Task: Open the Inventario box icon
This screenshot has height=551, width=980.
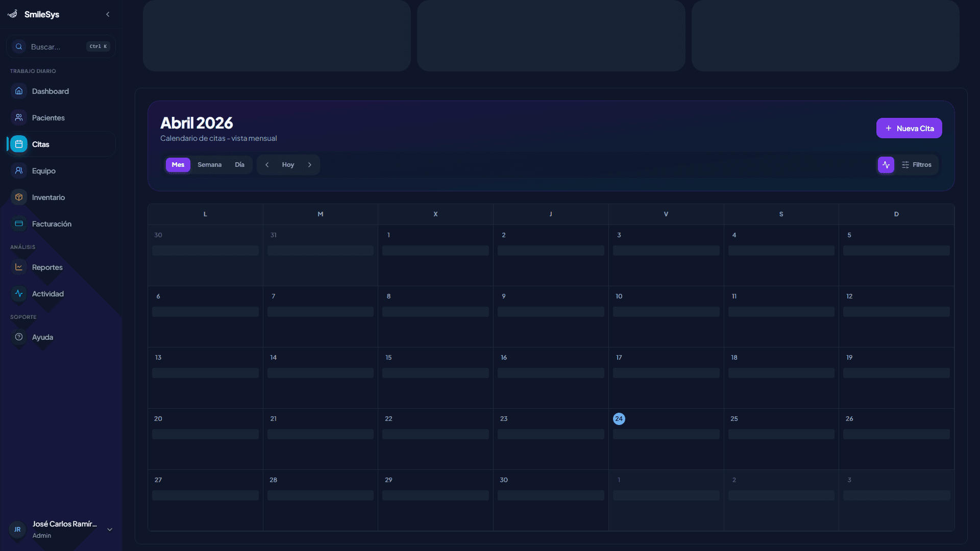Action: pos(19,197)
